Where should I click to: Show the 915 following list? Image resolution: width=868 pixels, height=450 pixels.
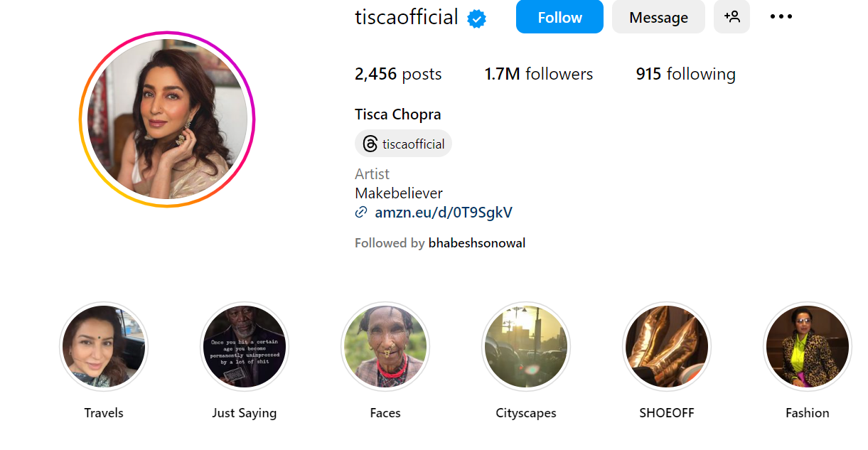click(x=685, y=74)
